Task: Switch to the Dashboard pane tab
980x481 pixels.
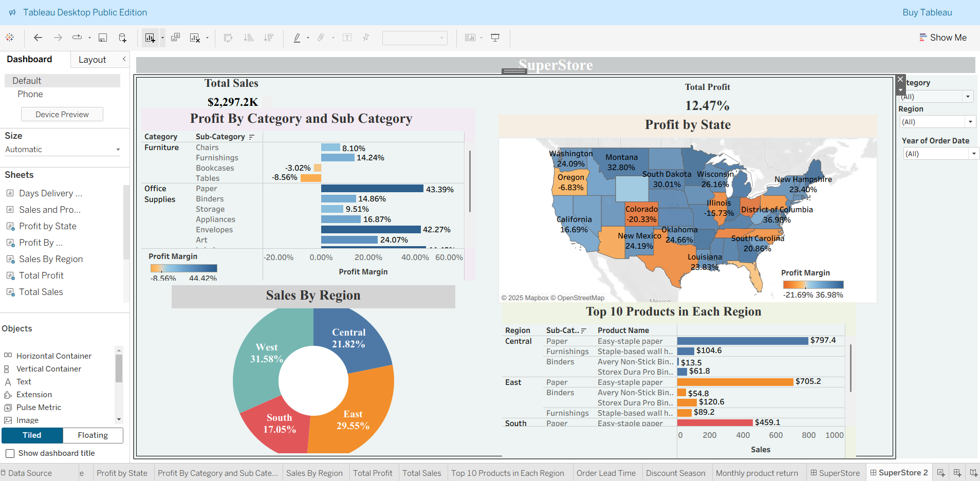Action: coord(29,59)
